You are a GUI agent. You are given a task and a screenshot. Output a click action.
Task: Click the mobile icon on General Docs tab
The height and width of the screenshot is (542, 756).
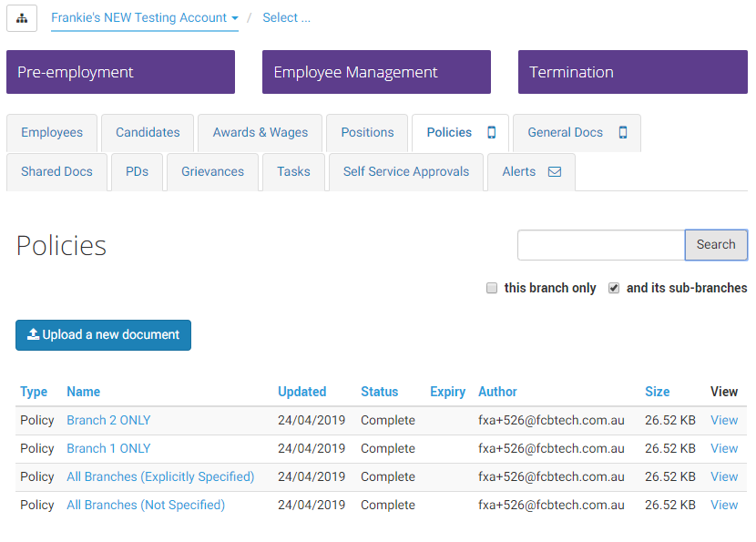pyautogui.click(x=623, y=132)
